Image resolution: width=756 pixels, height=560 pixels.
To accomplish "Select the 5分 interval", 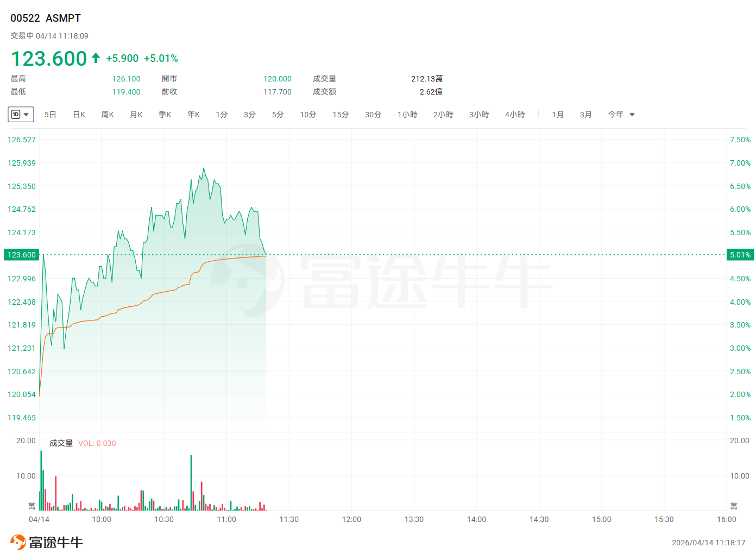I will tap(278, 115).
